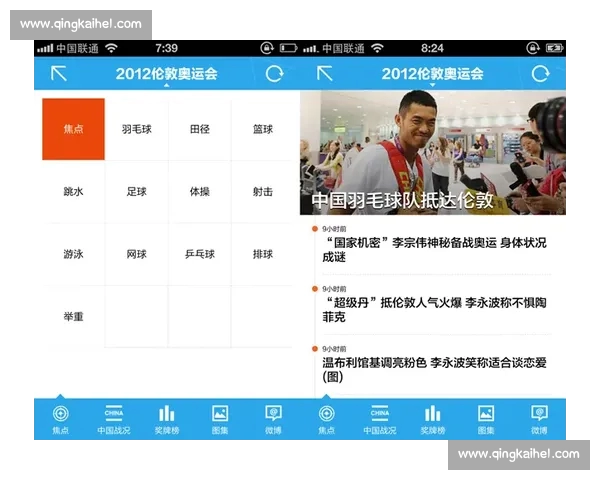This screenshot has height=480, width=600.
Task: Open 中国战况 icon in right screen bottom bar
Action: click(x=379, y=419)
